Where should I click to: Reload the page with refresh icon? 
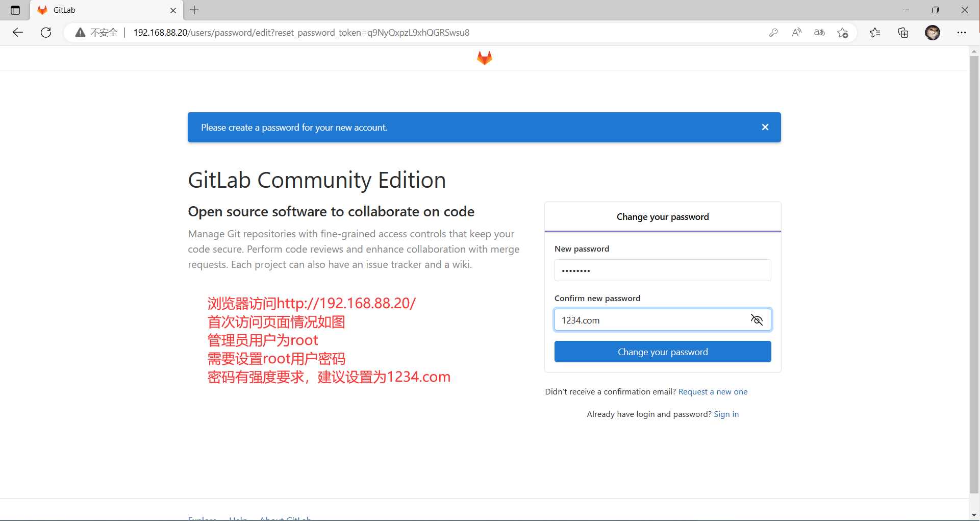click(46, 33)
